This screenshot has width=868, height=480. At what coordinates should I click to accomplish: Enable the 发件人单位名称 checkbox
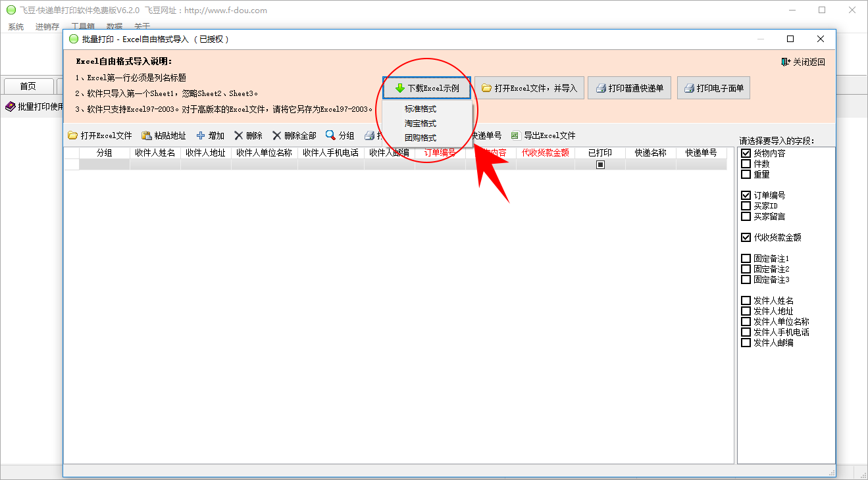click(746, 322)
